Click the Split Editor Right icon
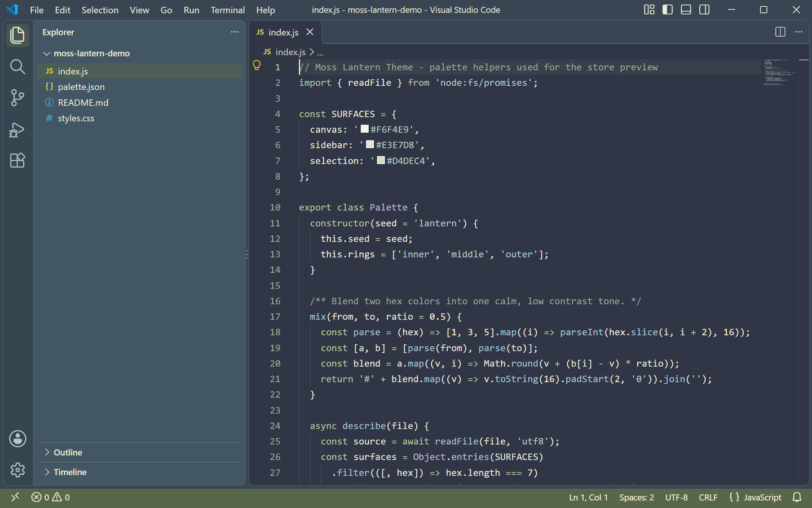 tap(780, 32)
